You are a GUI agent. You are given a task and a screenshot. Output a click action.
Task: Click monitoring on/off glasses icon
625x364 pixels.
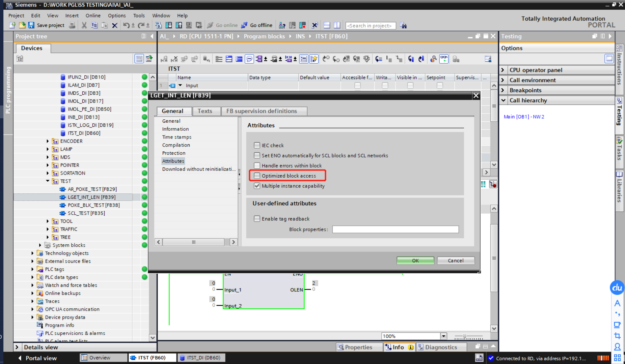pos(444,59)
